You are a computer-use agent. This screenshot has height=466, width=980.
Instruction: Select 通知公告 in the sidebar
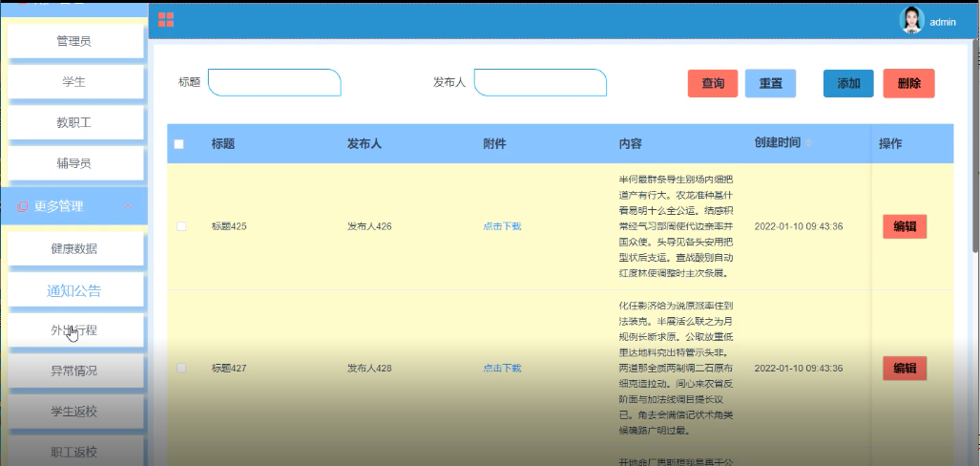[x=74, y=290]
